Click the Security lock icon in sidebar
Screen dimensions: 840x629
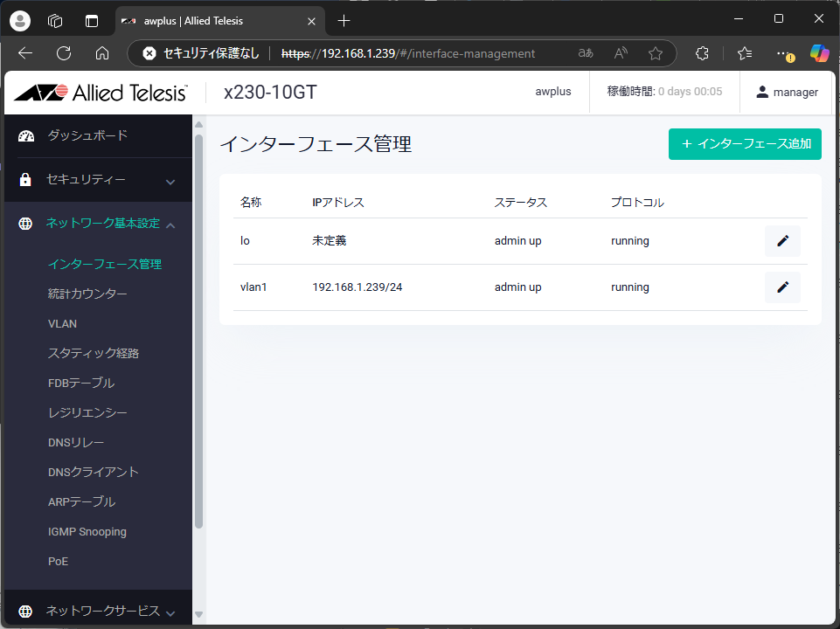click(x=26, y=180)
